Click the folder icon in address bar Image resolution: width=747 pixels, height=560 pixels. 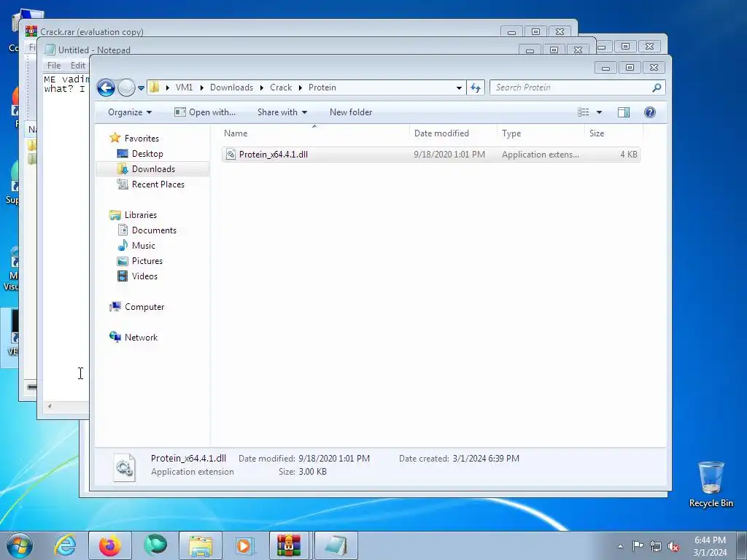coord(155,87)
